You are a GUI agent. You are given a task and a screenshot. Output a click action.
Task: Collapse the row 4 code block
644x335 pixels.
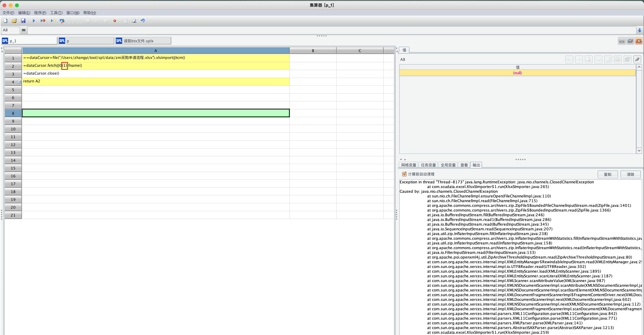[x=19, y=82]
